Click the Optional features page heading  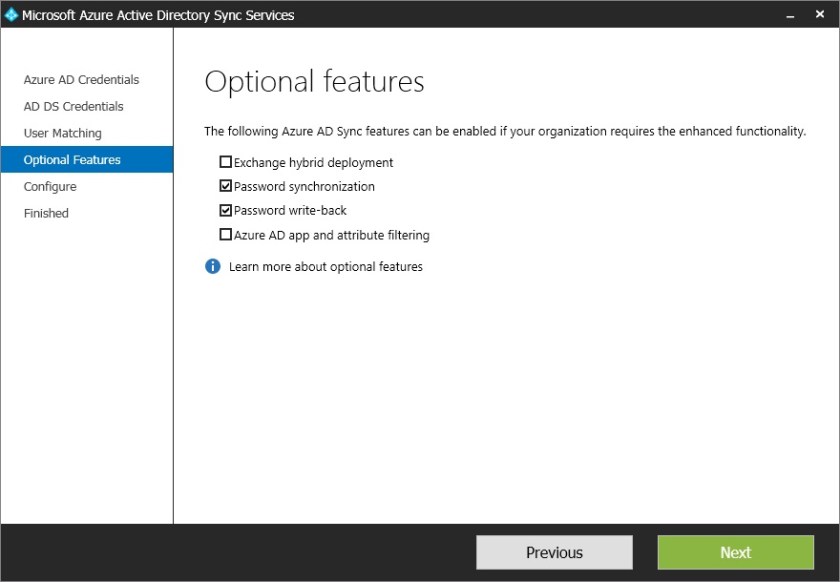click(x=313, y=81)
